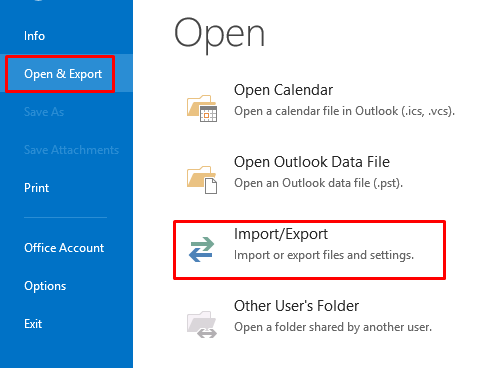This screenshot has height=368, width=492.
Task: Open the Office Account page
Action: pyautogui.click(x=64, y=248)
